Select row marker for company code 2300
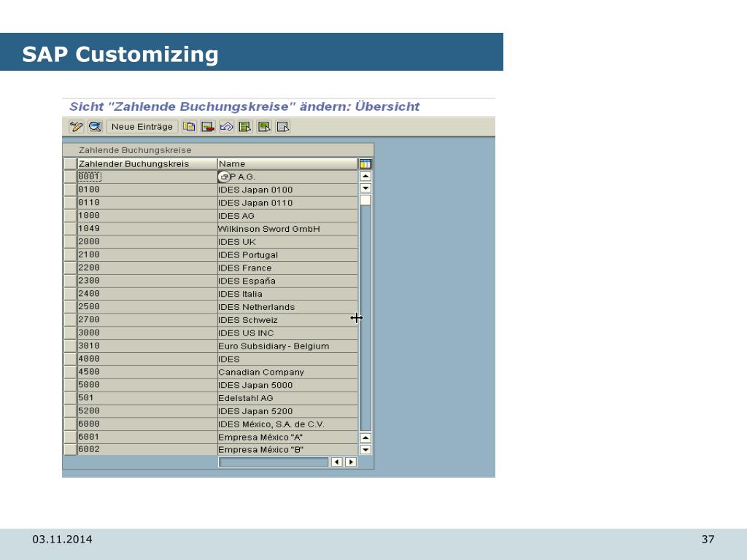747x560 pixels. (70, 281)
